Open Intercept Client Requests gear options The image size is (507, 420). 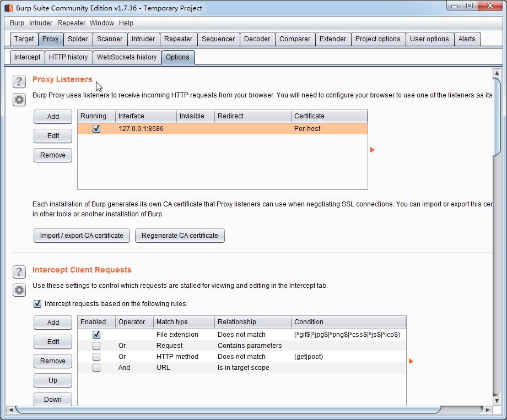point(19,290)
